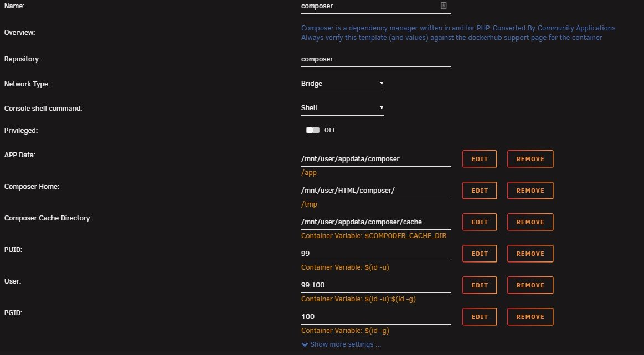Screen dimensions: 644x355
Task: Click the User value field 99:100
Action: (376, 286)
